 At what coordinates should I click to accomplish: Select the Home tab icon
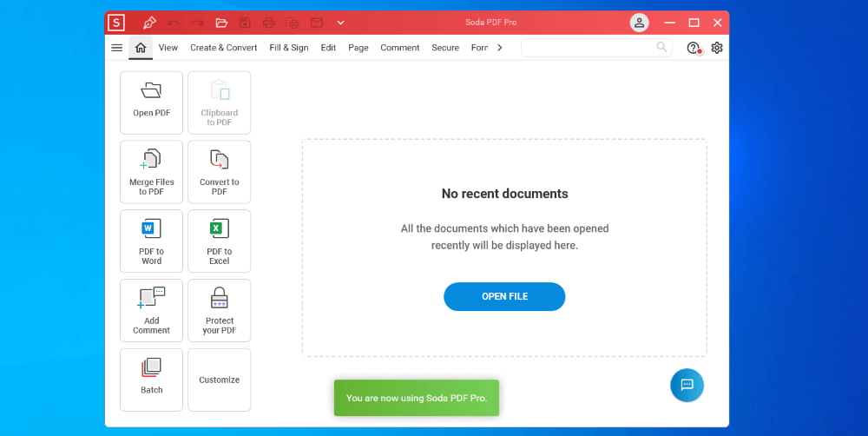click(x=141, y=48)
